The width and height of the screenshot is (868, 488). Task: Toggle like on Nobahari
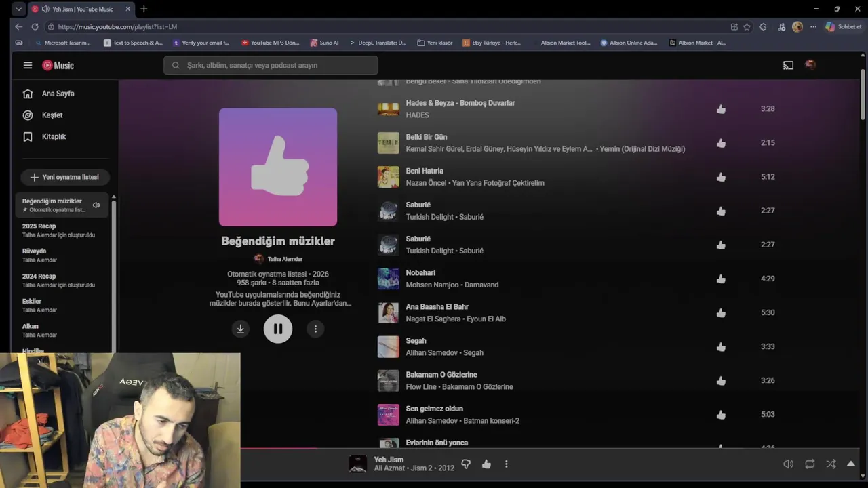721,279
